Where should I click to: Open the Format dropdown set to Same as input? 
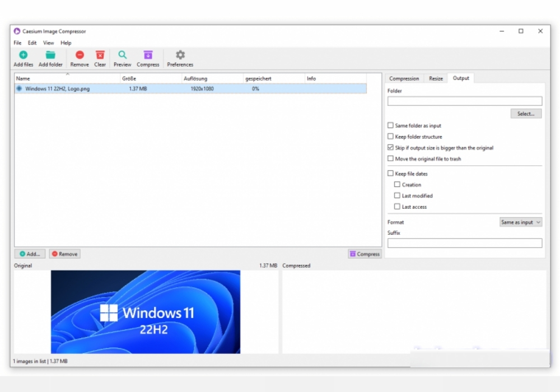521,222
